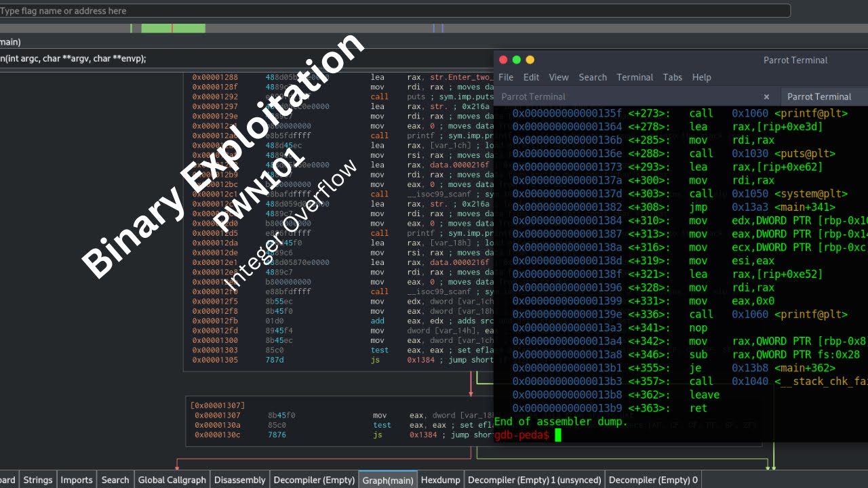Click the red terminal window button
The image size is (868, 488).
click(503, 60)
